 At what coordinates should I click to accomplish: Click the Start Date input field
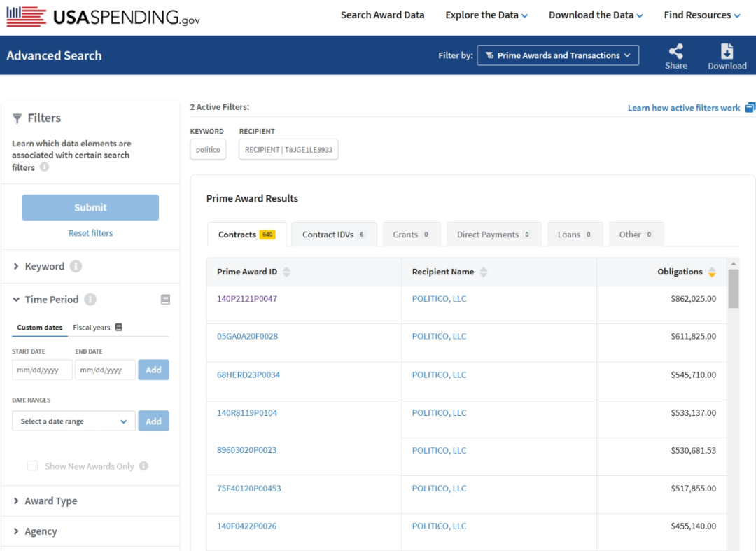pyautogui.click(x=42, y=370)
